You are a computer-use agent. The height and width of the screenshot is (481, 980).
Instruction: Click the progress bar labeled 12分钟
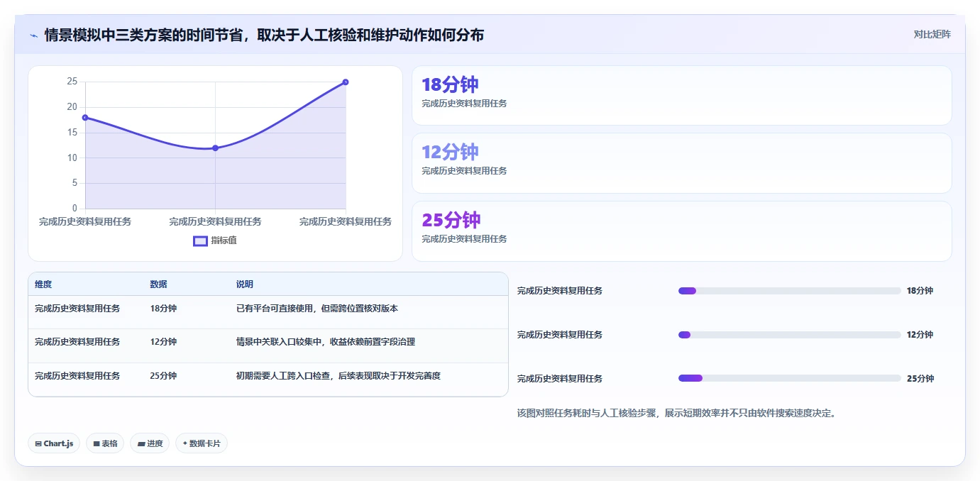click(789, 335)
